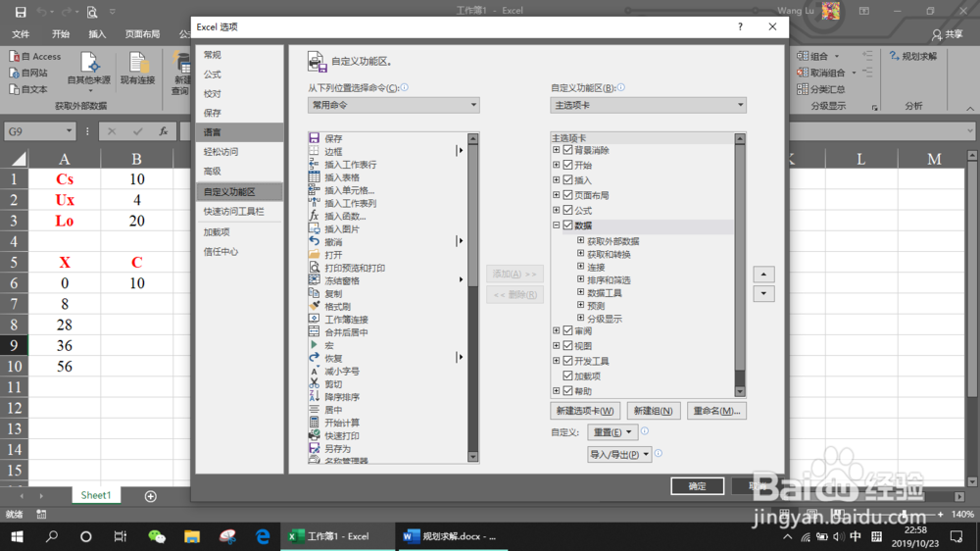Click the 新建组 button
Image resolution: width=980 pixels, height=551 pixels.
click(653, 411)
